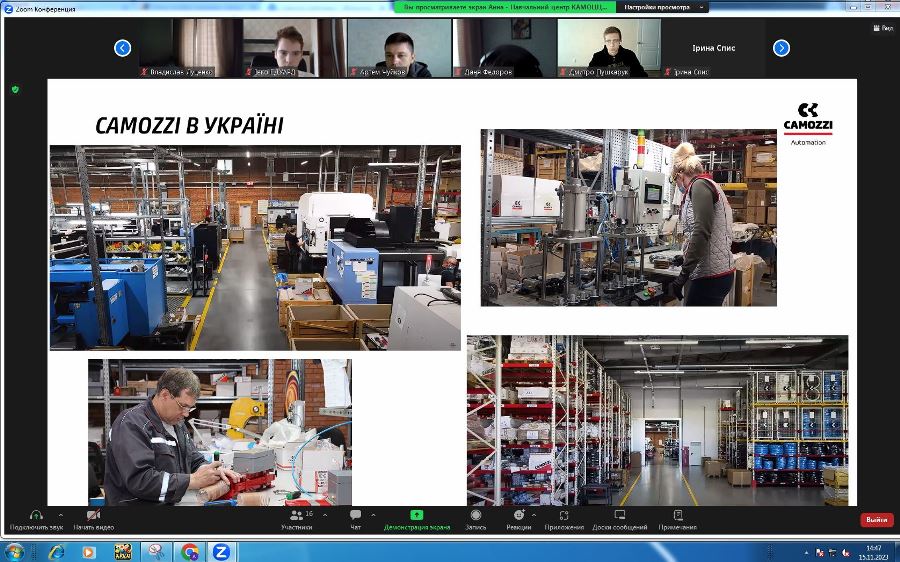Screen dimensions: 900x562
Task: Click the Camozzi Automation logo on slide
Action: pos(808,124)
